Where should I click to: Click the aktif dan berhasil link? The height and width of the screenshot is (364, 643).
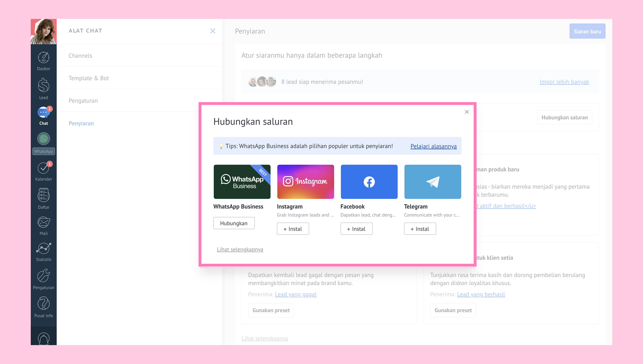click(506, 206)
